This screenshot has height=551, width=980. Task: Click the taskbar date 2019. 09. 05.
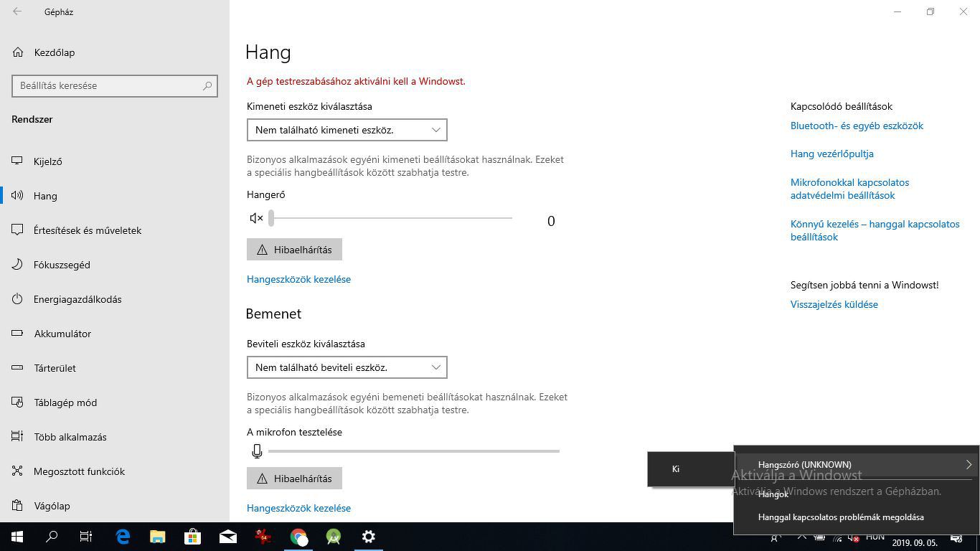(x=914, y=542)
